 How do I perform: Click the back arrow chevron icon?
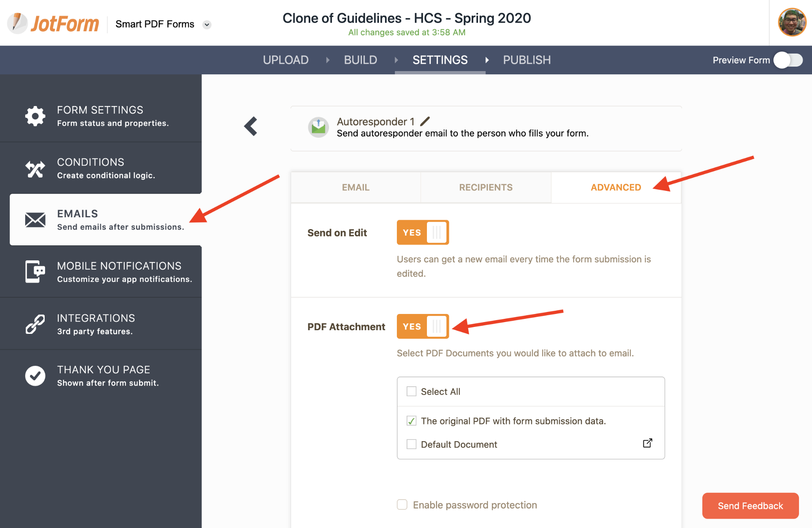tap(251, 126)
